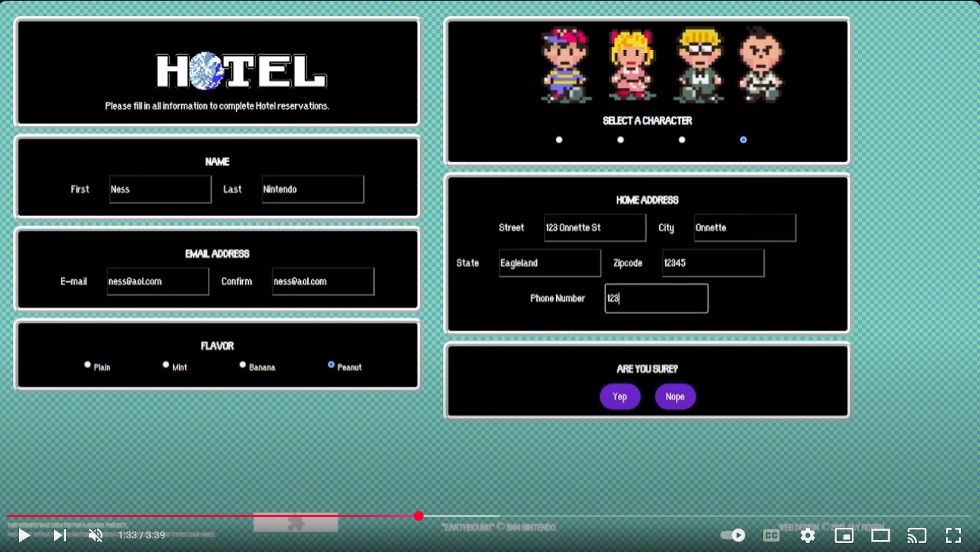Enter full screen mode
980x552 pixels.
(x=953, y=535)
